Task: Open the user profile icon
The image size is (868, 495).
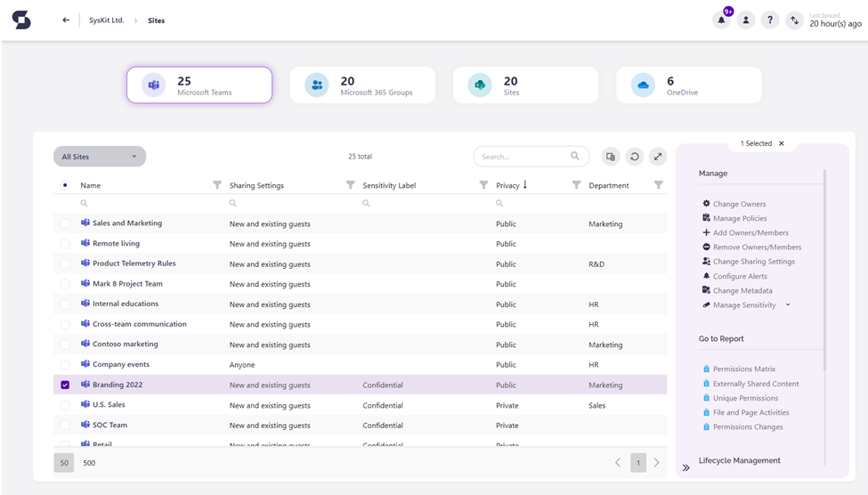Action: 746,20
